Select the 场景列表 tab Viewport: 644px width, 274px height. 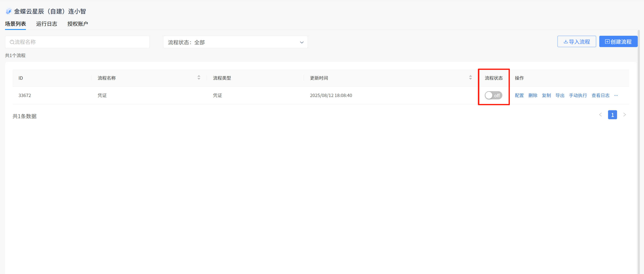15,24
